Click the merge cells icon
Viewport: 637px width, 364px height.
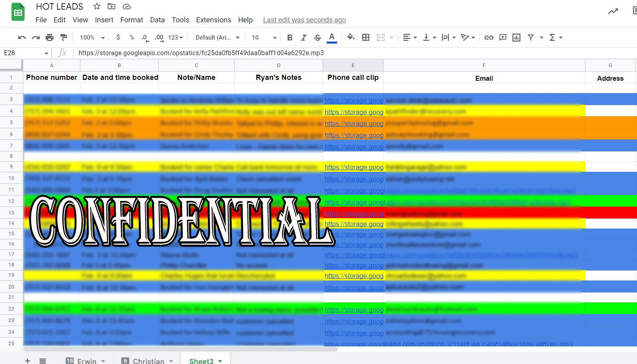(381, 38)
